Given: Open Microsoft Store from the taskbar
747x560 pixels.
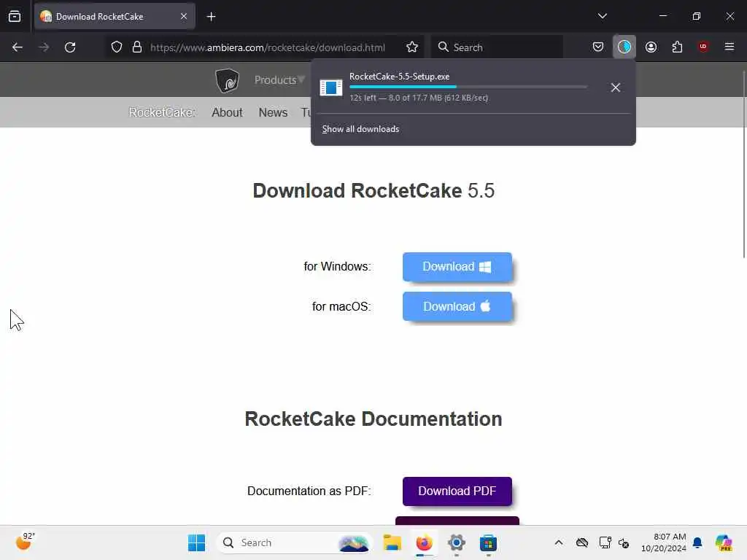Looking at the screenshot, I should [x=488, y=542].
